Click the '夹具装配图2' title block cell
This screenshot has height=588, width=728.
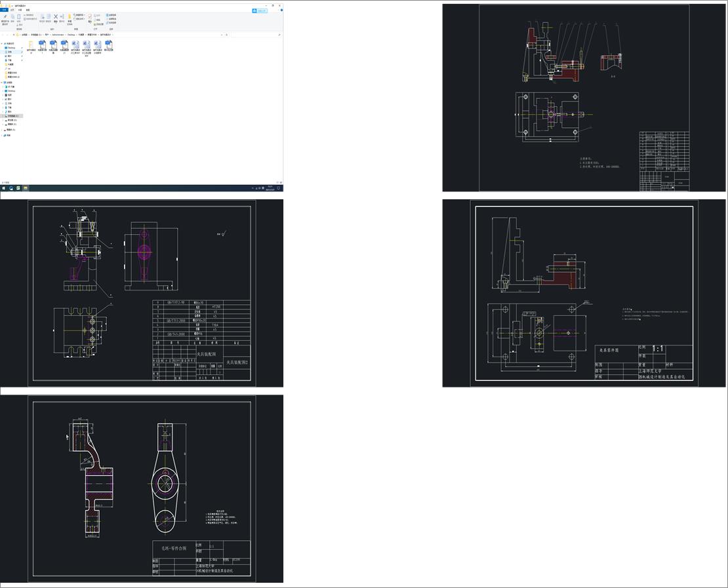click(x=237, y=362)
